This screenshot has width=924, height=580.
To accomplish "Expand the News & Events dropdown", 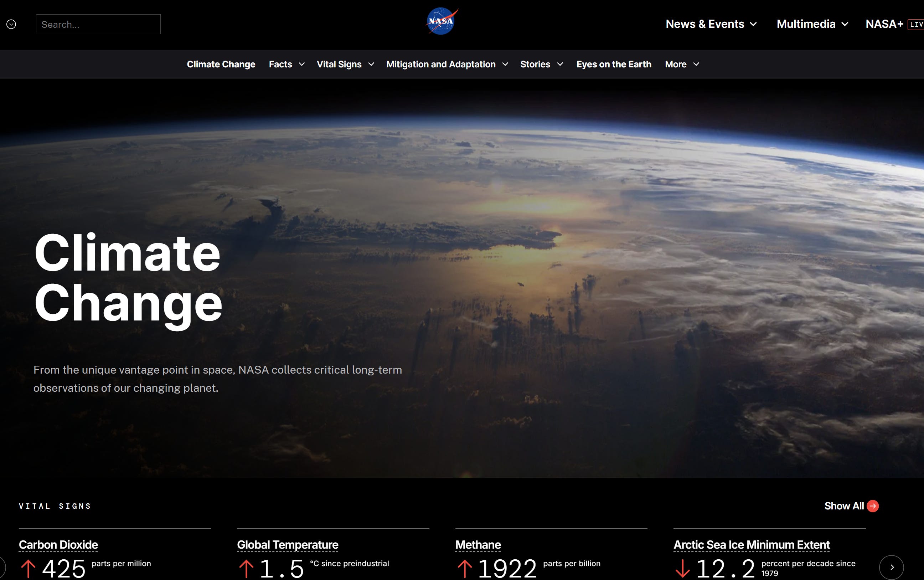I will (753, 24).
